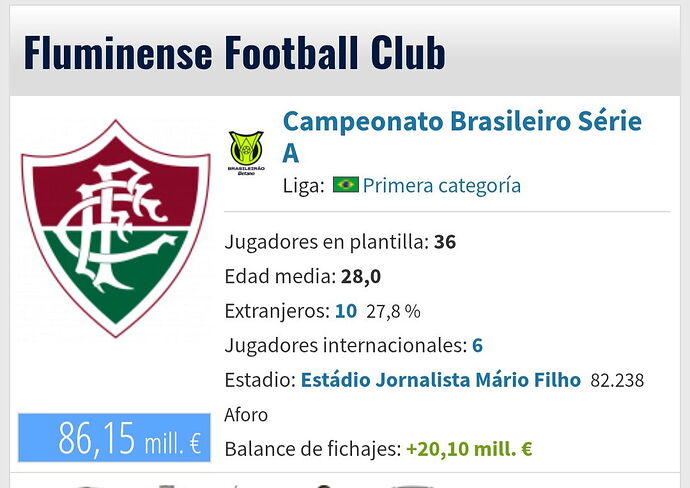
Task: Click the Edad media label
Action: point(280,277)
